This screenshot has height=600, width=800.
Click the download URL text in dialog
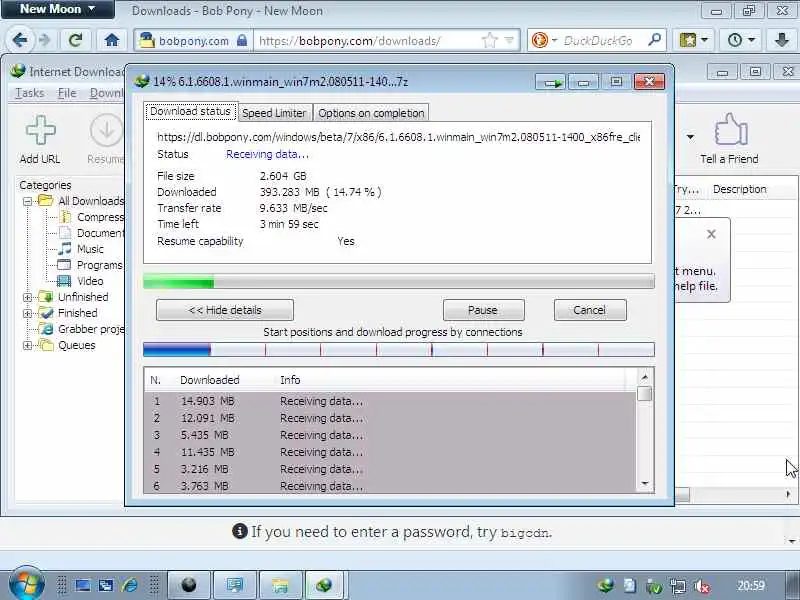[x=398, y=137]
